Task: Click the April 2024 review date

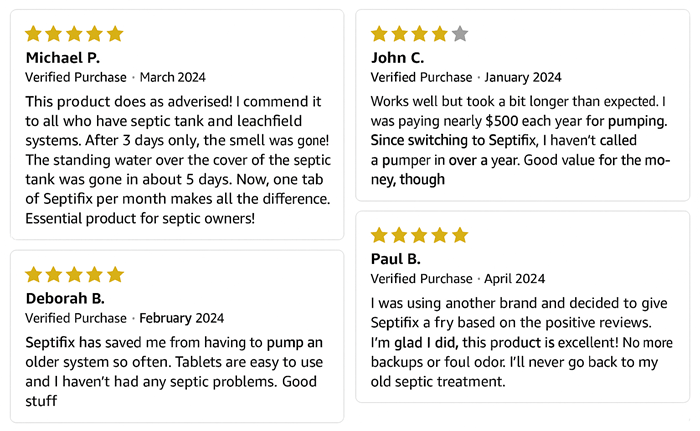Action: 511,279
